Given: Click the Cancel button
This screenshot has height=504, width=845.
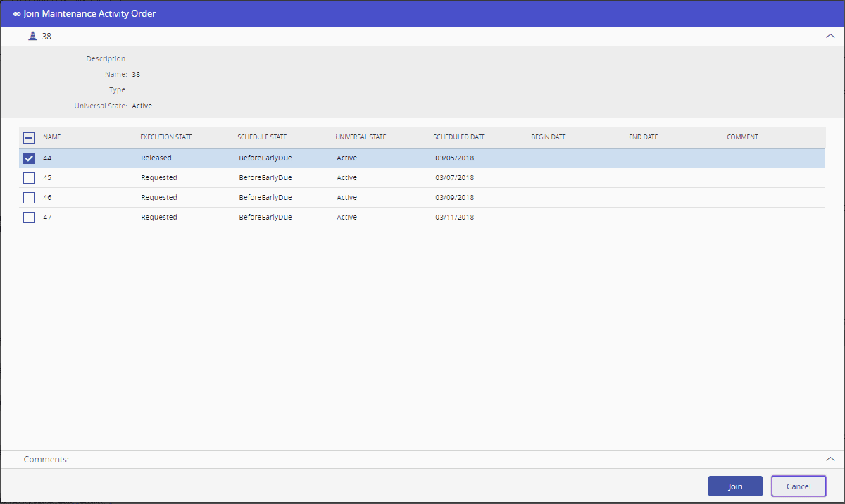Looking at the screenshot, I should pos(799,486).
